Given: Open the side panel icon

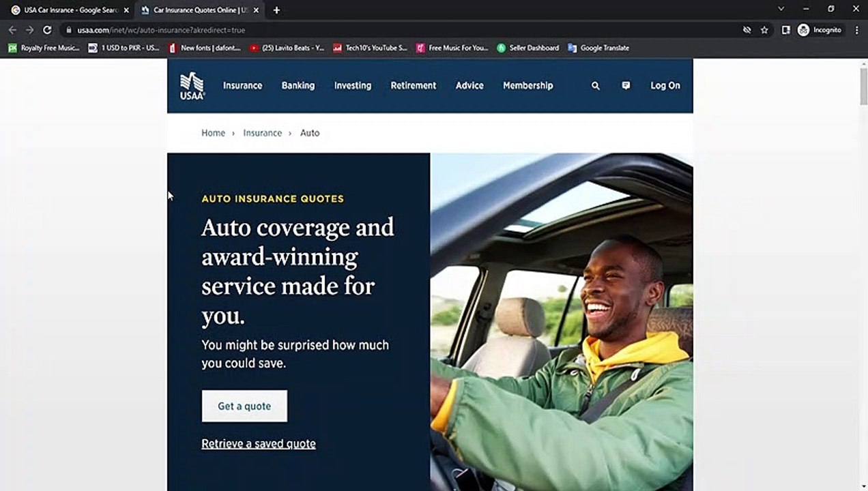Looking at the screenshot, I should click(785, 30).
